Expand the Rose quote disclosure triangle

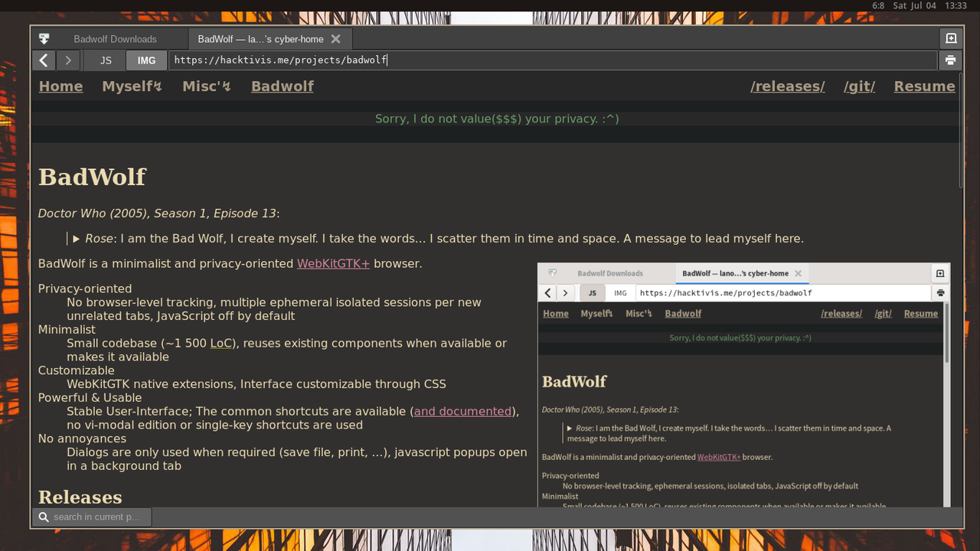coord(77,239)
